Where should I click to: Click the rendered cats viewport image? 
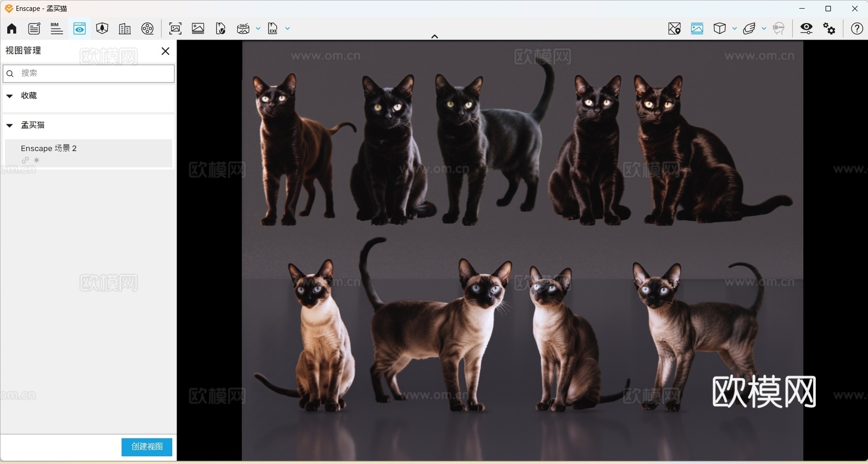[522, 250]
